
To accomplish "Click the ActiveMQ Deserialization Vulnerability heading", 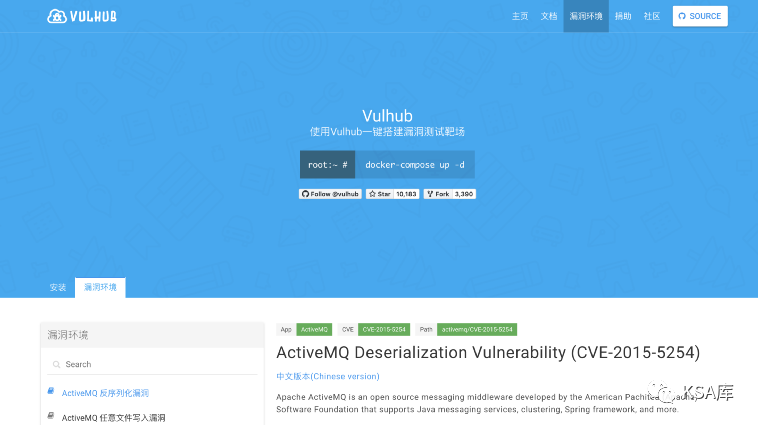I will click(x=488, y=352).
